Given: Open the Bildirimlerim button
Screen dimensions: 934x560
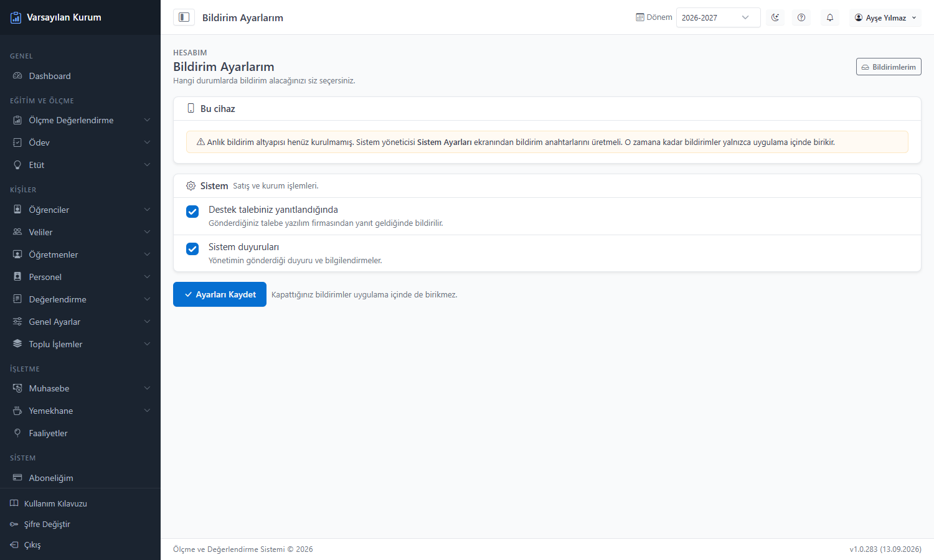Looking at the screenshot, I should 889,67.
